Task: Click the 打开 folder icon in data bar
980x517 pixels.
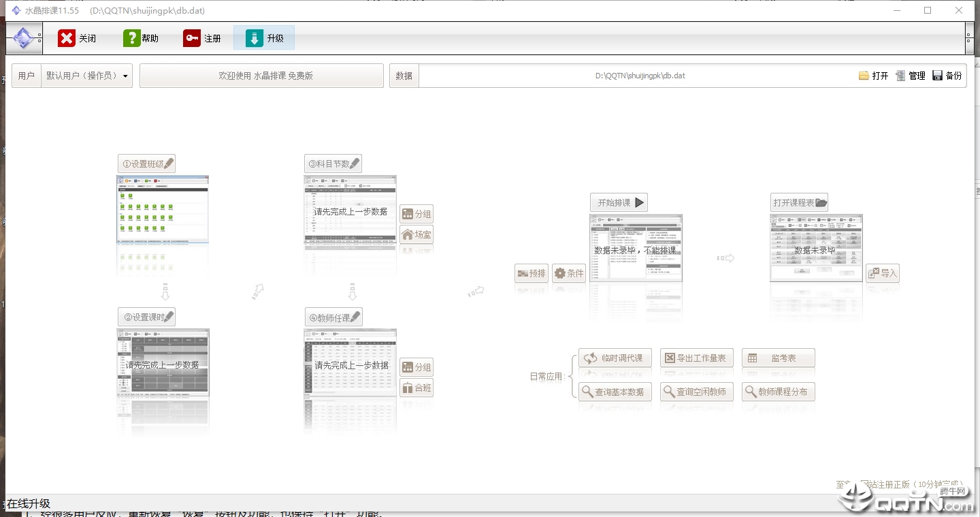Action: tap(864, 76)
